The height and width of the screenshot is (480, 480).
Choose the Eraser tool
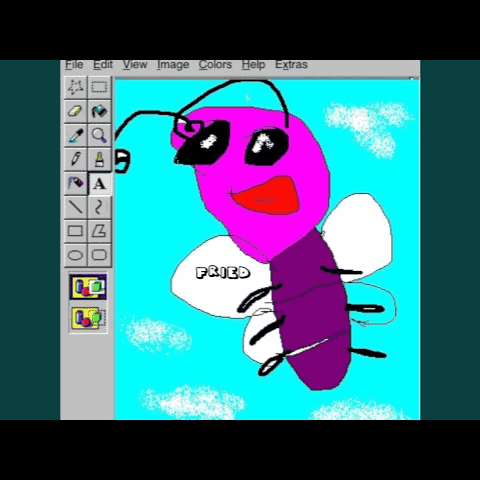[x=75, y=111]
